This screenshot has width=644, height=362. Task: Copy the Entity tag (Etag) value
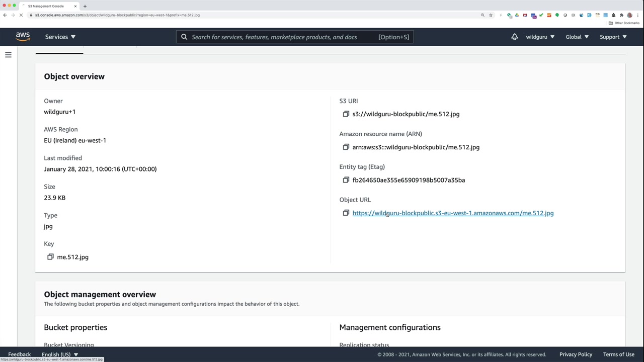(x=346, y=180)
